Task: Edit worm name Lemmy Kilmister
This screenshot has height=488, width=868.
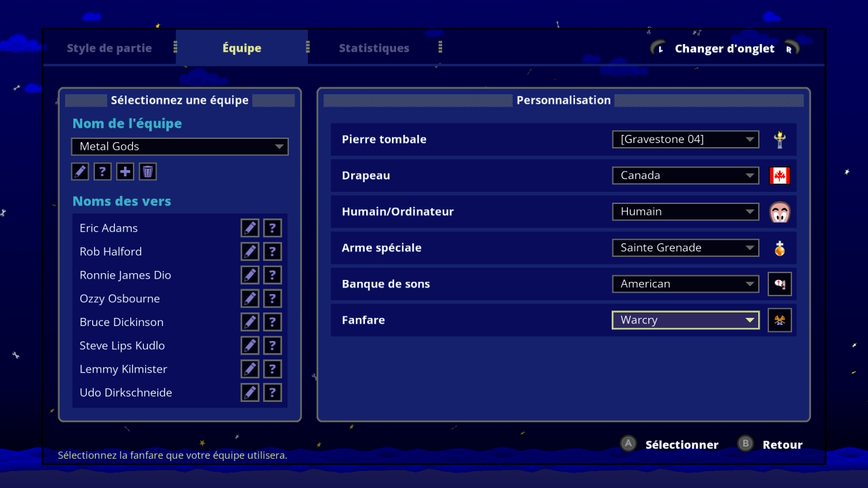Action: click(x=250, y=369)
